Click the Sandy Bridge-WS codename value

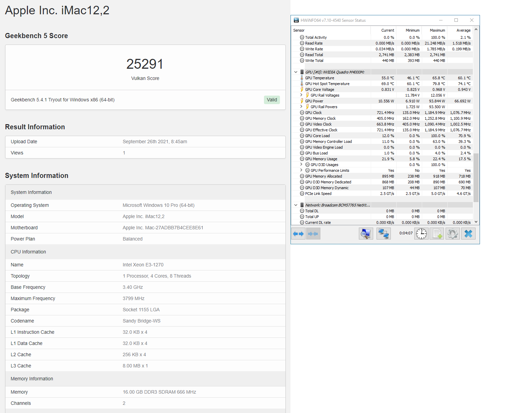pyautogui.click(x=142, y=321)
